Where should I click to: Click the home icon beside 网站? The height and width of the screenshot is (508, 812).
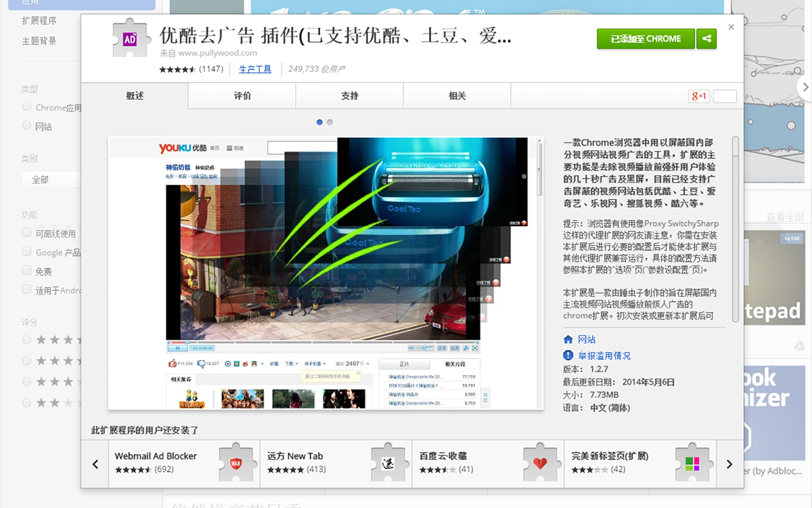pyautogui.click(x=568, y=339)
